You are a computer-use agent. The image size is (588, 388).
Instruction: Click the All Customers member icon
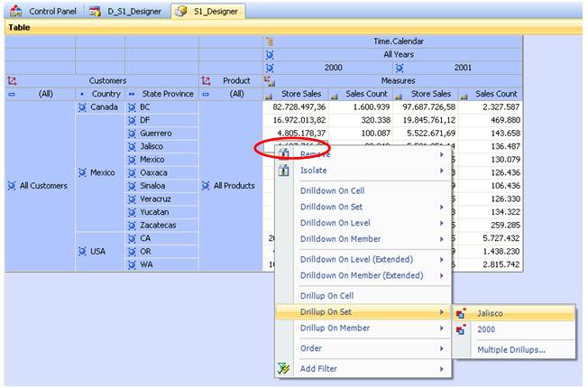point(12,186)
